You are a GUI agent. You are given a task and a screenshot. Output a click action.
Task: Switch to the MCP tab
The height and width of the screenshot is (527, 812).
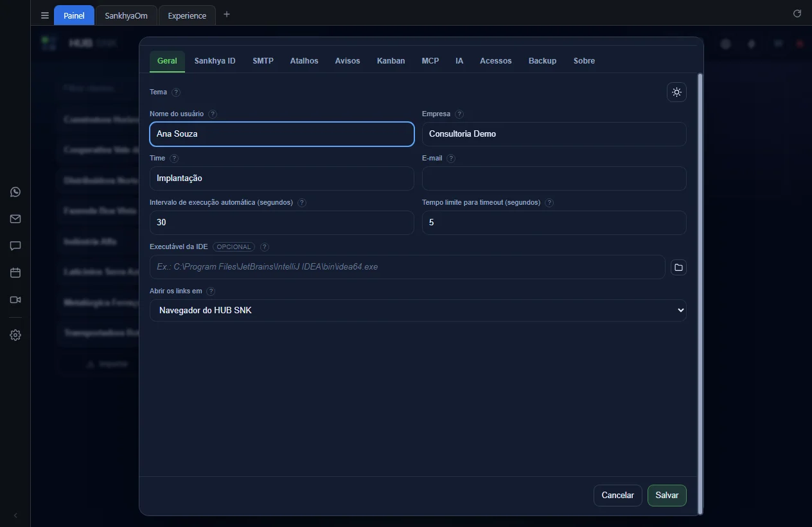point(430,61)
